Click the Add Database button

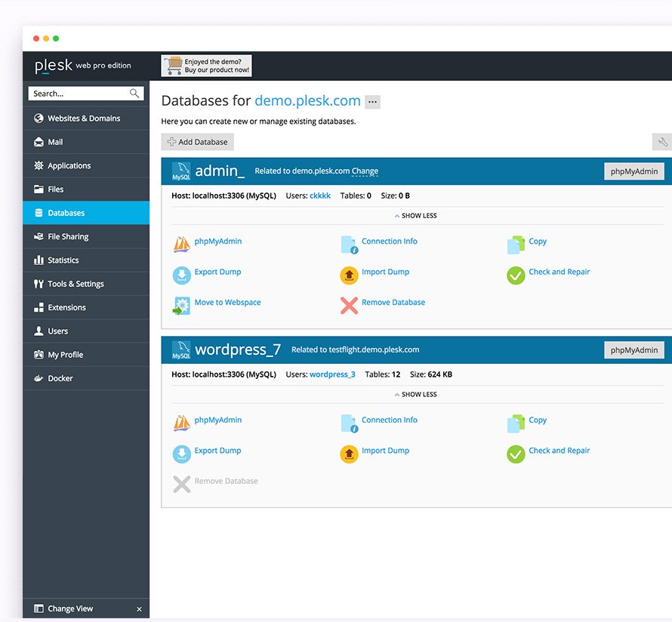[x=198, y=142]
